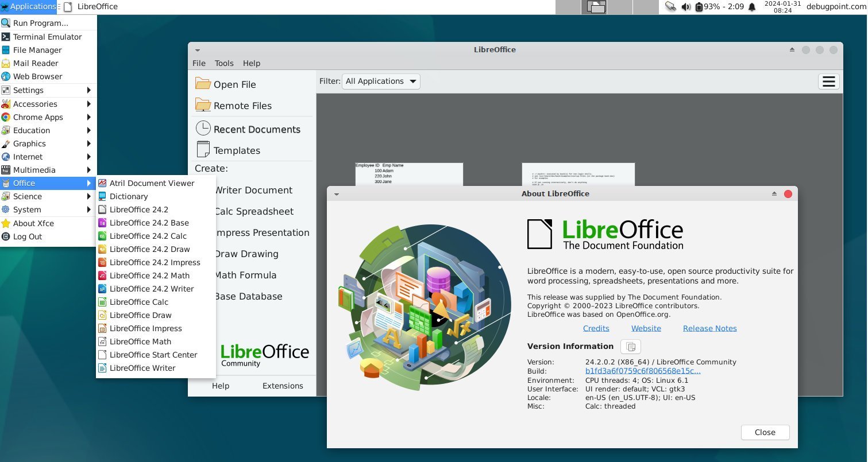The height and width of the screenshot is (462, 868).
Task: Open Run Program from Applications menu
Action: tap(48, 24)
